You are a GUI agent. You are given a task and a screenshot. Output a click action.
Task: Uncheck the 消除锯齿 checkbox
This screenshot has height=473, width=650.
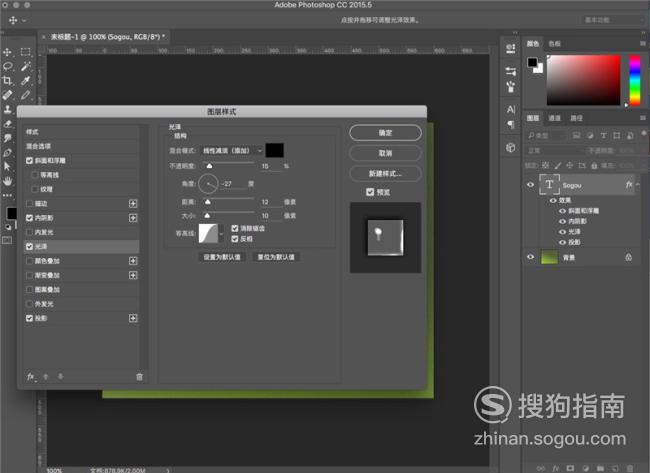(235, 228)
